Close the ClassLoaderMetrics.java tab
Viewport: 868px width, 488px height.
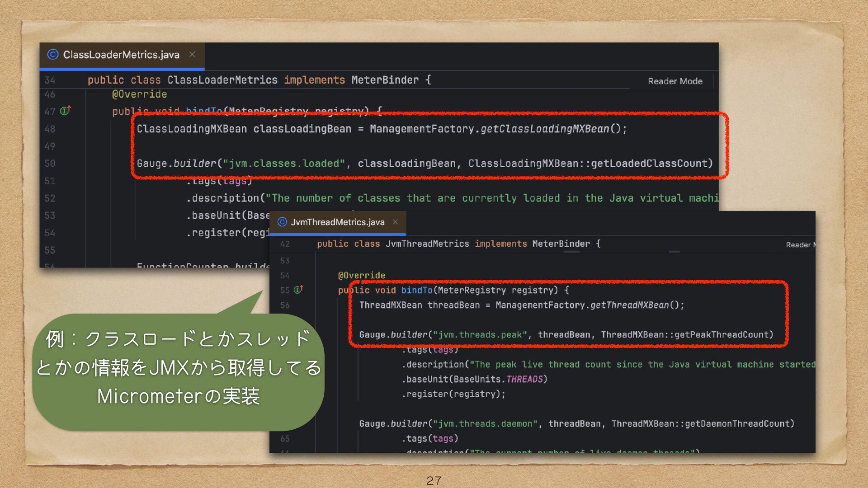pos(192,54)
